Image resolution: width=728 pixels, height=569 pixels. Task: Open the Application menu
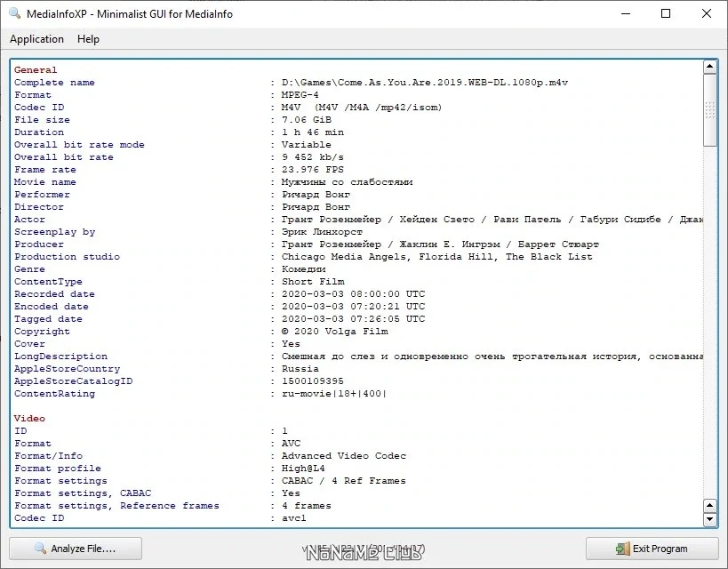pos(36,39)
